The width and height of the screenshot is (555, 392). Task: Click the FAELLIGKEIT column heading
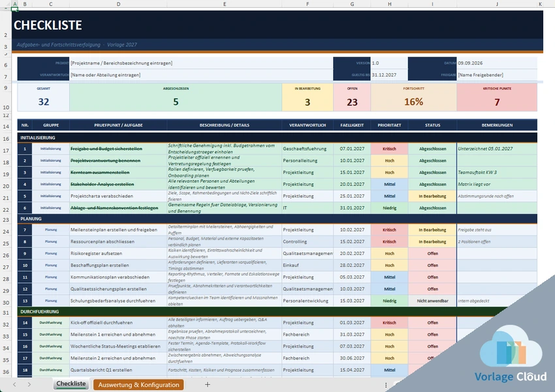coord(352,125)
